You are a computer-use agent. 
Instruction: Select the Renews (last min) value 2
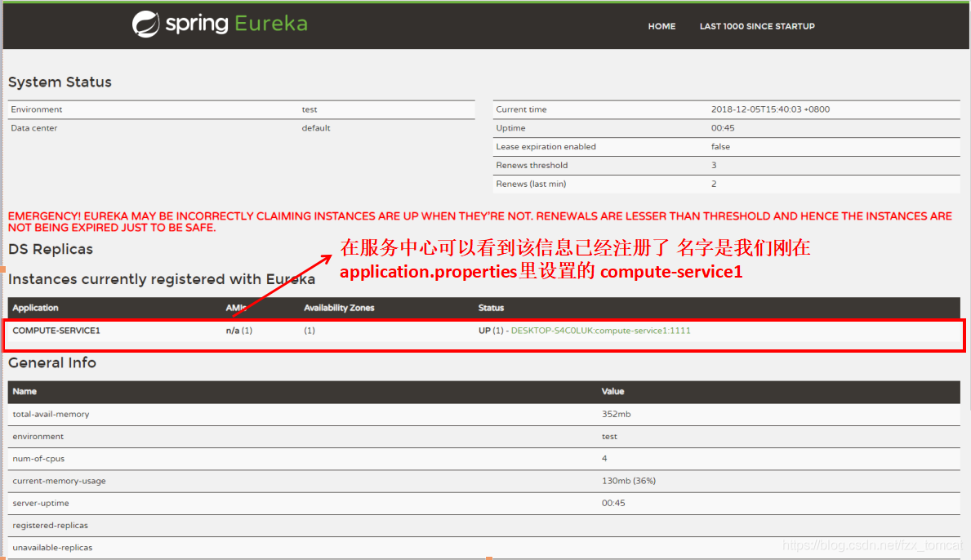pos(714,184)
